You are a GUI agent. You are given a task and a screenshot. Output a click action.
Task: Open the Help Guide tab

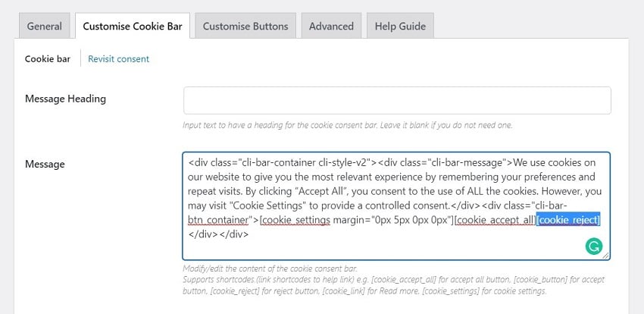(x=401, y=26)
